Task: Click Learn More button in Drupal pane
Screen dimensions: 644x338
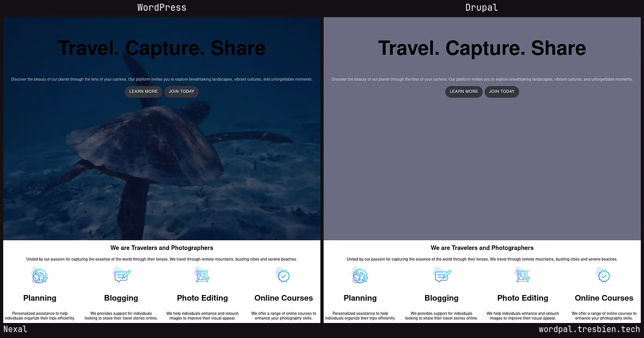Action: click(x=464, y=92)
